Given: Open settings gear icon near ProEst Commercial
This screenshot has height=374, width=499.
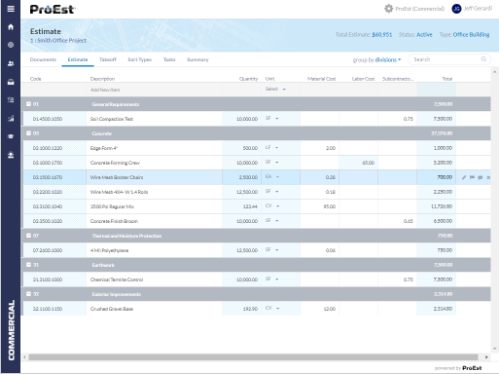Looking at the screenshot, I should 389,9.
